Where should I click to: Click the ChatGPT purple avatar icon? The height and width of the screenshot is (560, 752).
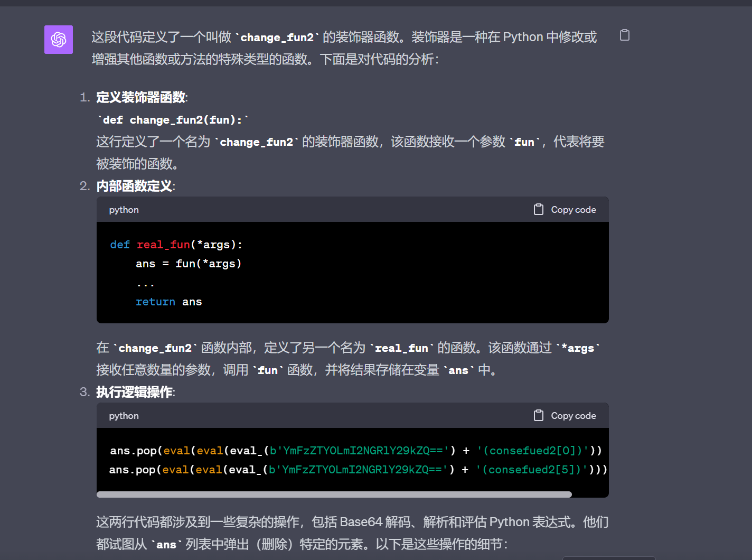click(58, 40)
